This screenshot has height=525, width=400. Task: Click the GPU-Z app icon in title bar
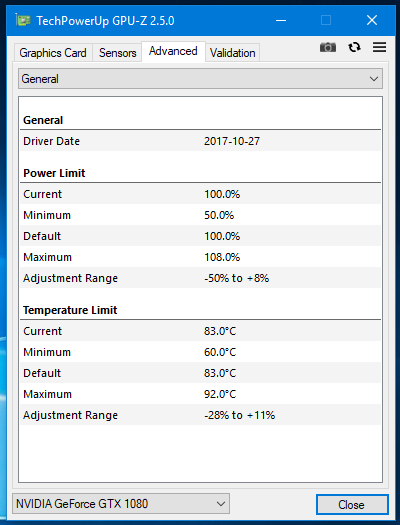(23, 20)
